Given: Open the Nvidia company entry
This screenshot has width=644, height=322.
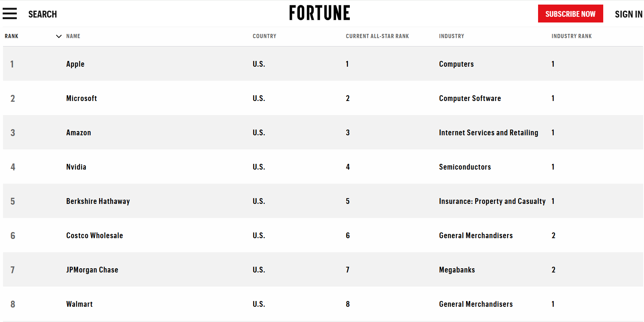Looking at the screenshot, I should click(x=76, y=167).
